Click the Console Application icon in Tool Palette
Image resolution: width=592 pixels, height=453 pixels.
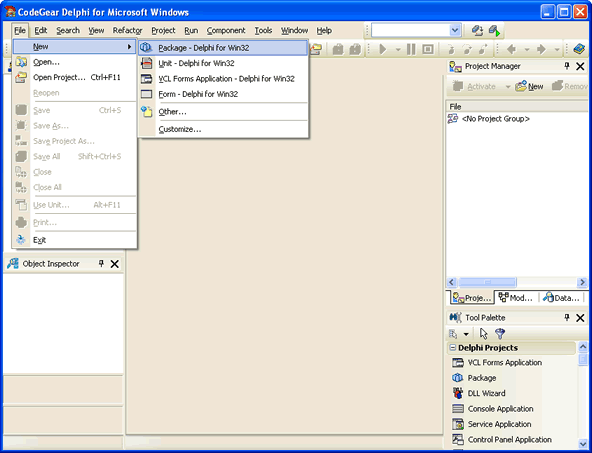coord(458,409)
